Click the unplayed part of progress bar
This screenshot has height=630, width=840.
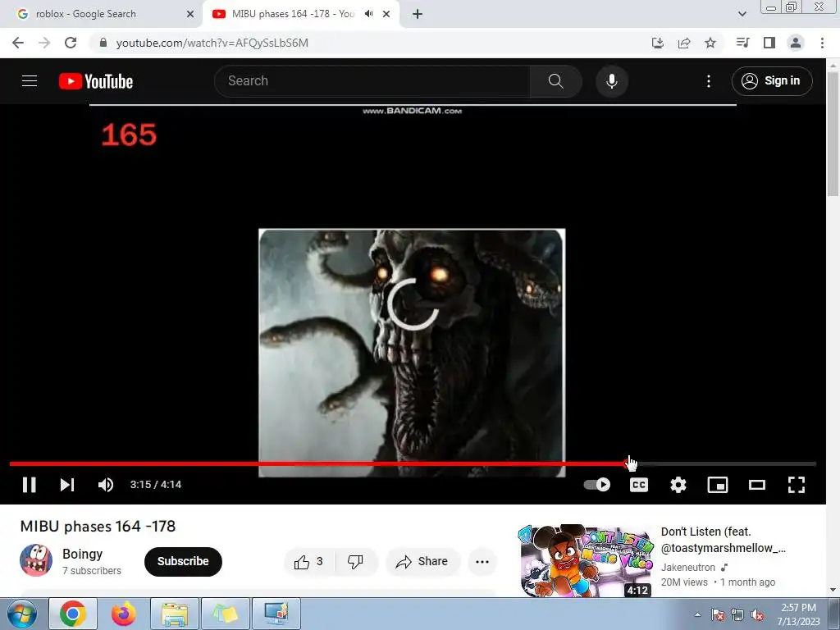point(726,464)
